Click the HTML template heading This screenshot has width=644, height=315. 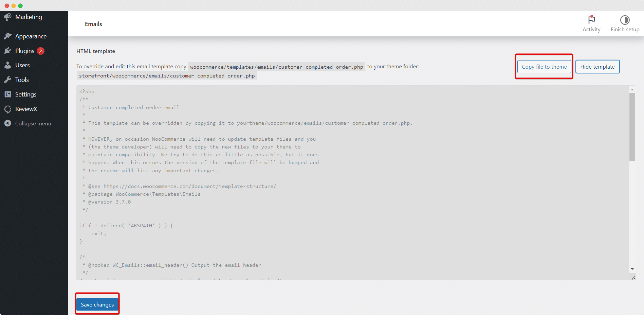pyautogui.click(x=96, y=51)
